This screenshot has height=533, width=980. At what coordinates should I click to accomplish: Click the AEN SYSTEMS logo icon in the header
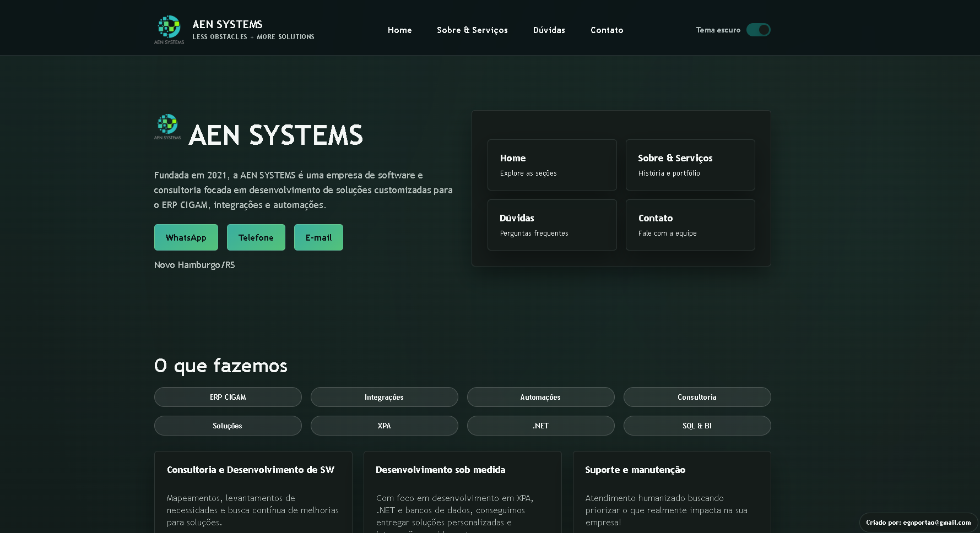[x=169, y=28]
